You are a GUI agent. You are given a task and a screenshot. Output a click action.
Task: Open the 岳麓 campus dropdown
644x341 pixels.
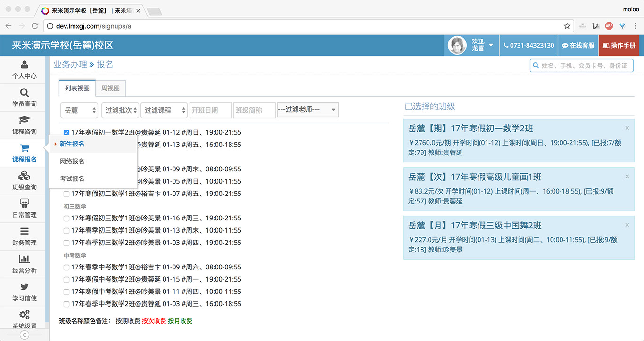click(79, 110)
